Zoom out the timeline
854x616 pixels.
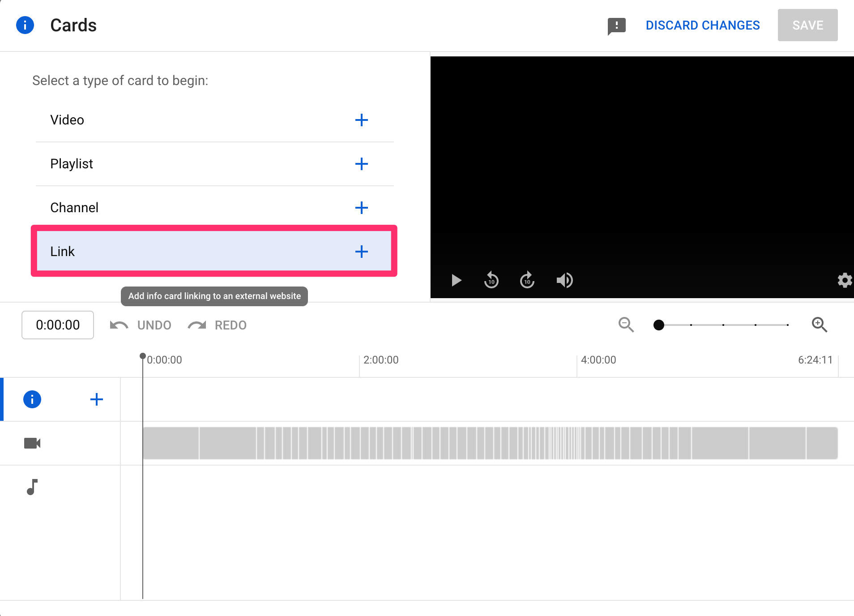pyautogui.click(x=626, y=325)
